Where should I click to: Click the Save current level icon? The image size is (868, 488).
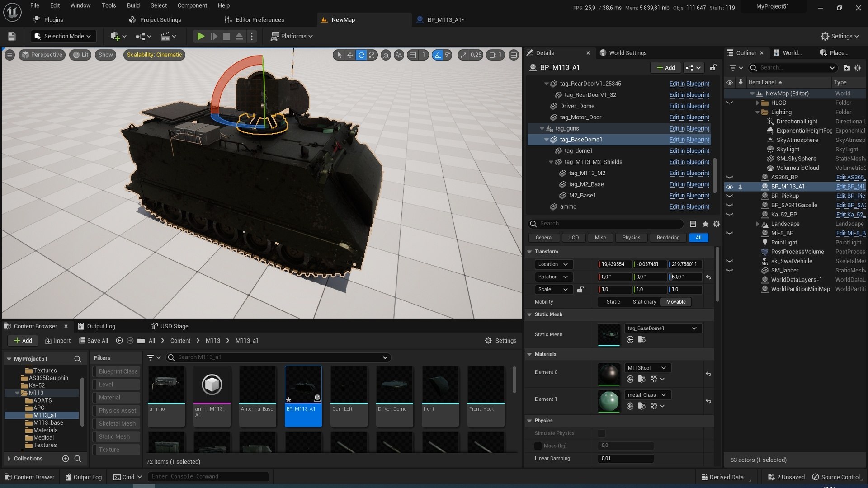12,36
